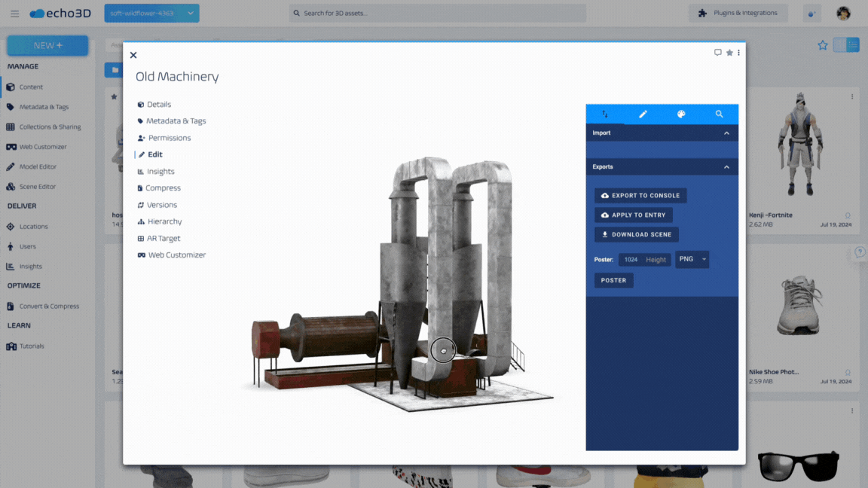Open the Hierarchy menu item
Viewport: 868px width, 488px height.
(x=164, y=221)
